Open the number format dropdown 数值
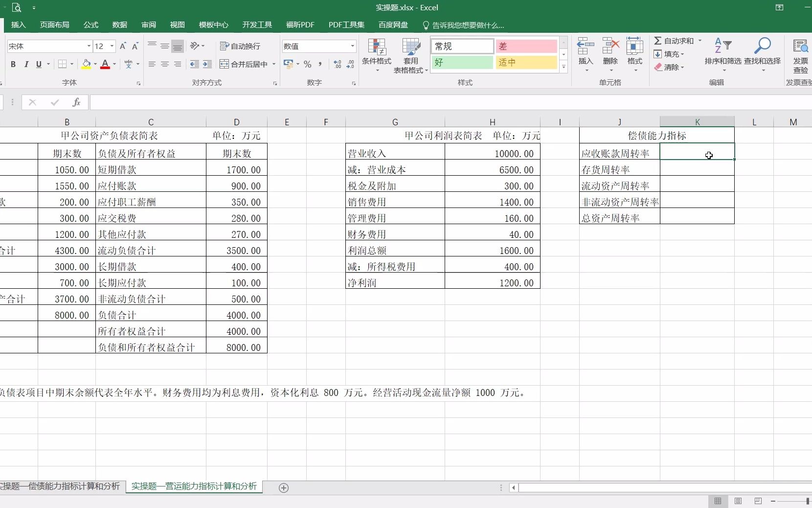812x508 pixels. pos(352,46)
